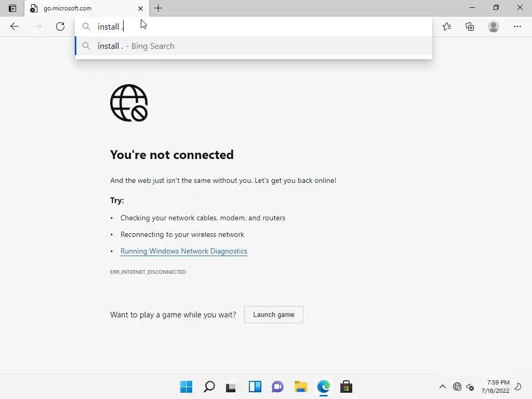
Task: Choose the 'install . - Bing Search' suggestion
Action: click(x=254, y=46)
